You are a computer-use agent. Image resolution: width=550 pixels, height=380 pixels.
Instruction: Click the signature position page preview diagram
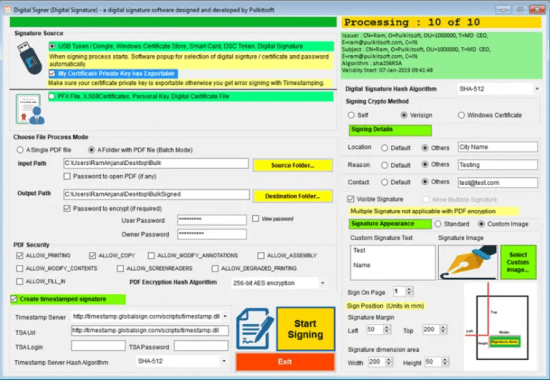point(501,326)
